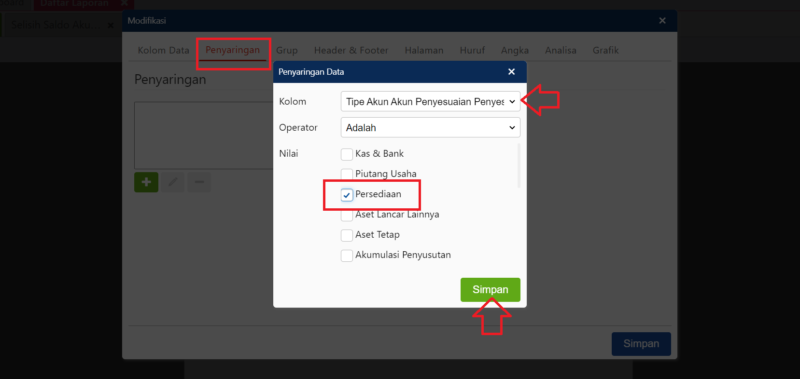Open the Halaman tab

tap(424, 50)
